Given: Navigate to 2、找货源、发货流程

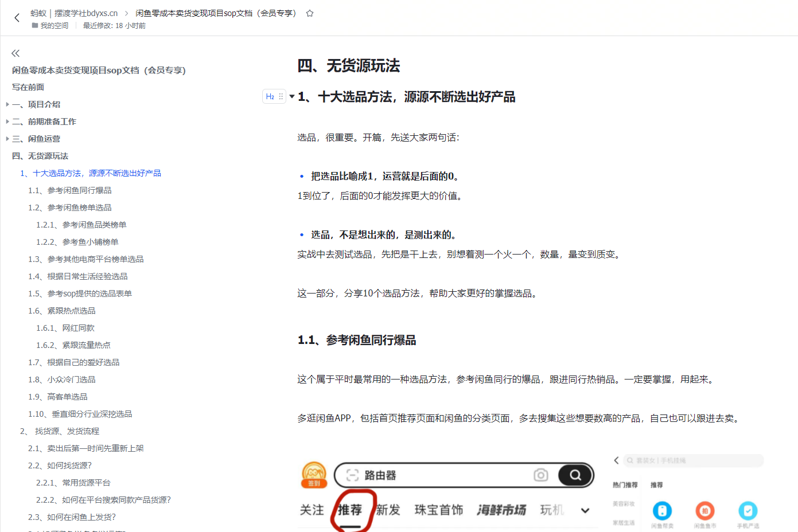Looking at the screenshot, I should [x=60, y=431].
